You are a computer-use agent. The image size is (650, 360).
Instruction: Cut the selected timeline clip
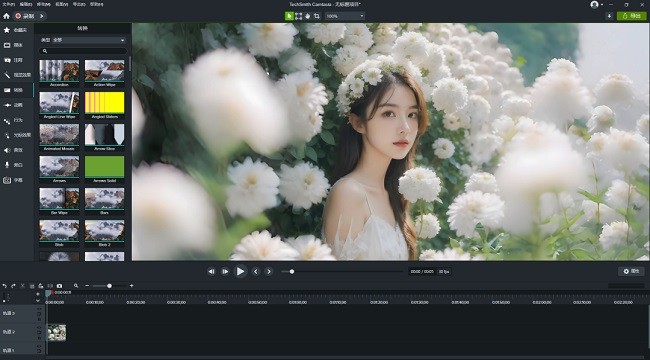tap(23, 286)
